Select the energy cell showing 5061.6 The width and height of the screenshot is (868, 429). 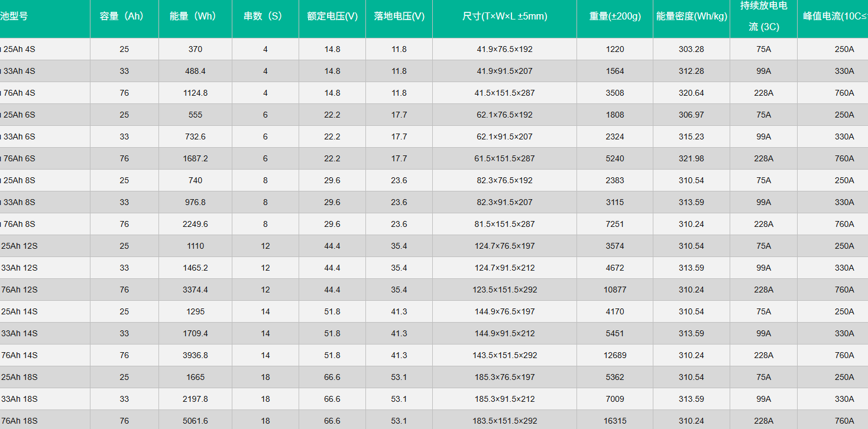click(195, 421)
